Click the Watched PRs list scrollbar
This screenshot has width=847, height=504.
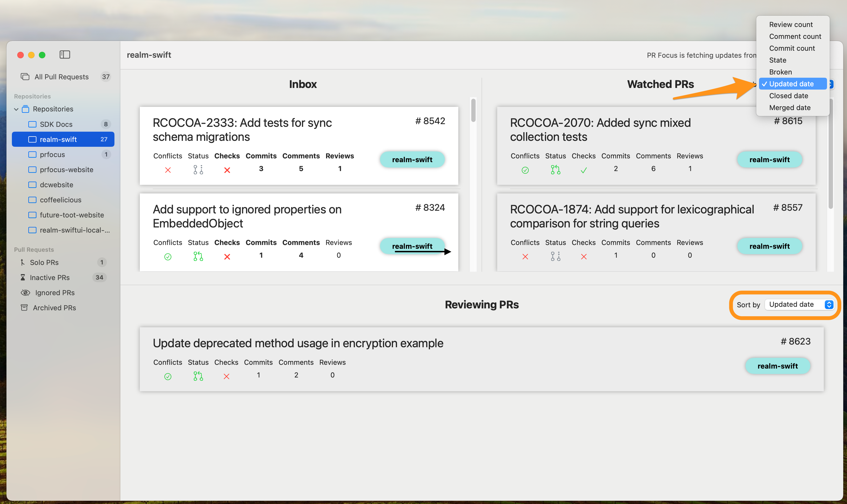coord(831,154)
